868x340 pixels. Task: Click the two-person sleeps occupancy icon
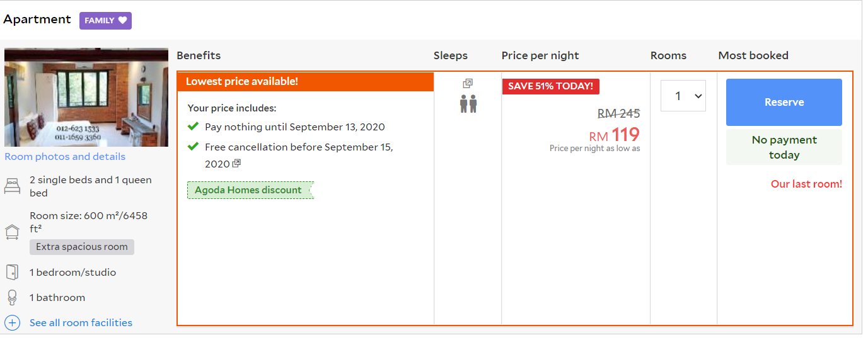click(468, 104)
